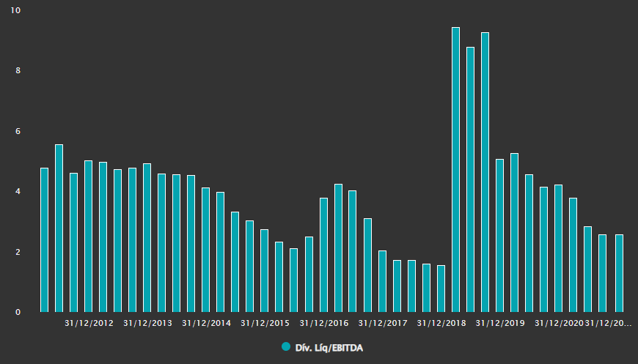Image resolution: width=638 pixels, height=364 pixels.
Task: Click the 31/12/2013 x-axis label
Action: [147, 324]
